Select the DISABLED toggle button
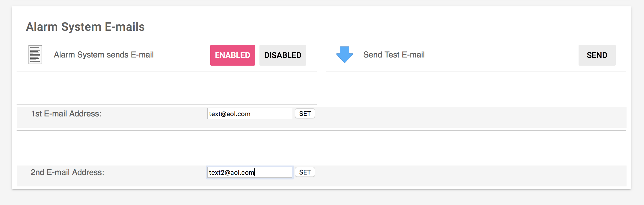The width and height of the screenshot is (644, 205). pyautogui.click(x=282, y=55)
